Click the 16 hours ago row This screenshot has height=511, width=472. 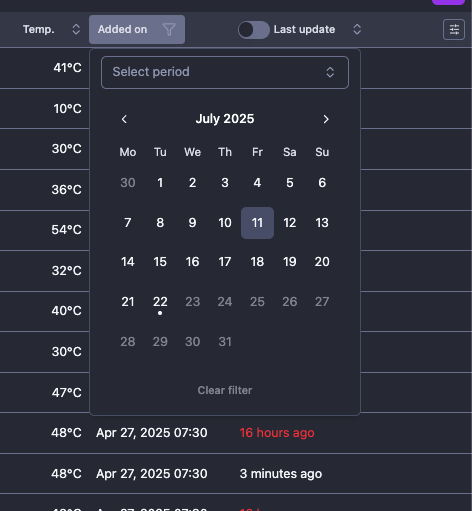[x=236, y=433]
